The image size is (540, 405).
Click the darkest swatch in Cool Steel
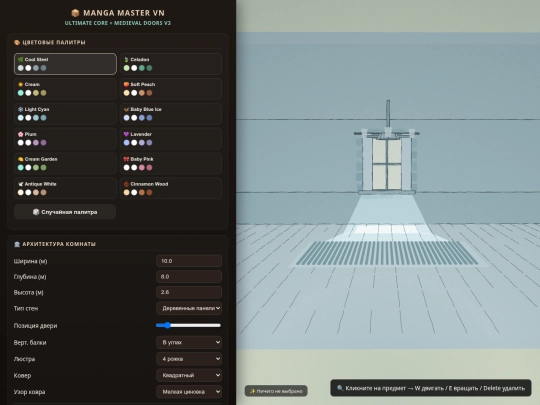(43, 68)
